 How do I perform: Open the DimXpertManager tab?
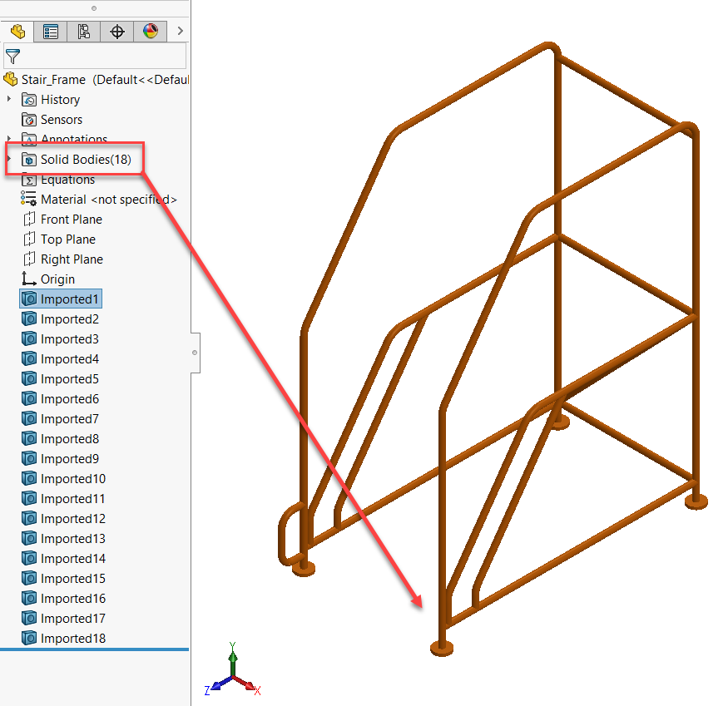coord(117,32)
